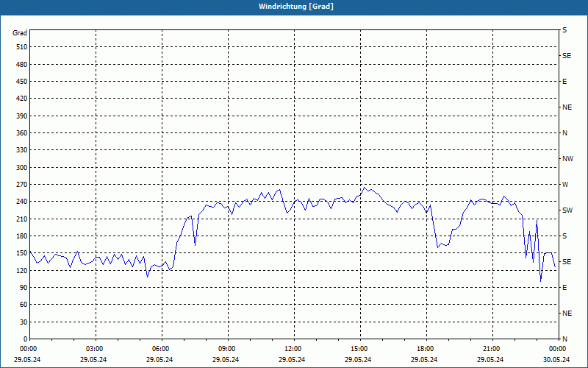
Task: Click the 18:00 time axis label
Action: pyautogui.click(x=426, y=349)
